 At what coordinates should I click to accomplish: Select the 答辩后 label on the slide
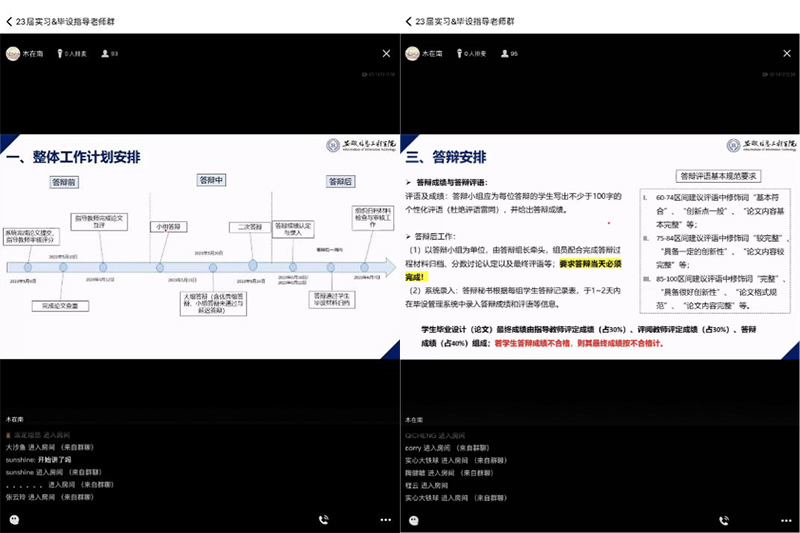(x=340, y=182)
